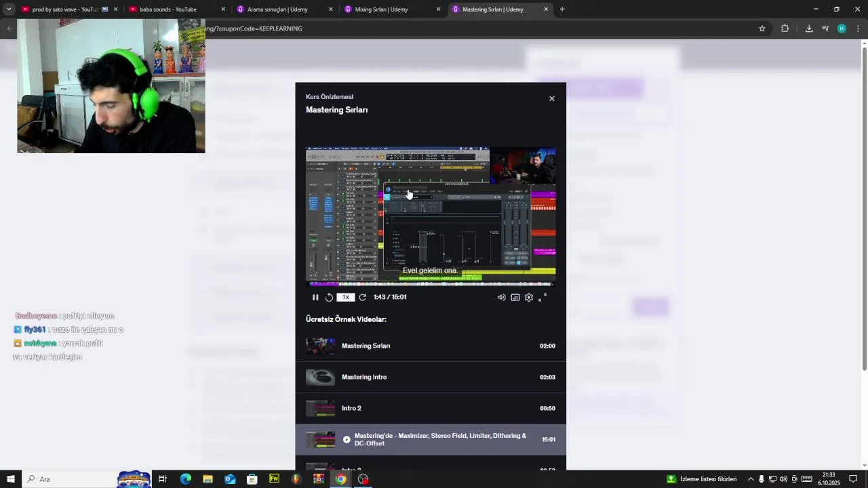
Task: Mute the preview video volume
Action: click(x=501, y=298)
